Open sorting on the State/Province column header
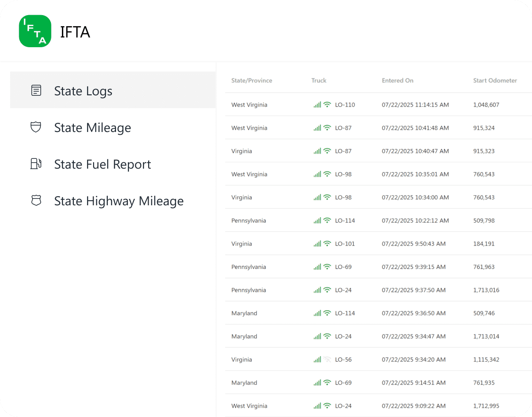 [x=251, y=80]
